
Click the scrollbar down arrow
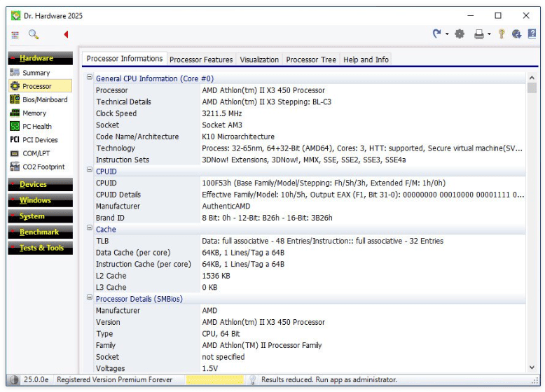[x=532, y=367]
